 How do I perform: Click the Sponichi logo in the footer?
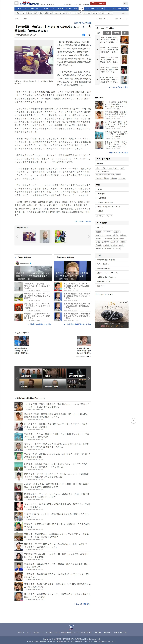pos(71,627)
